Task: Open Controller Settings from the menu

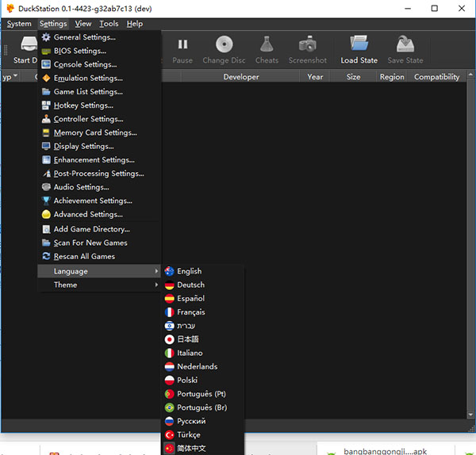Action: tap(87, 119)
